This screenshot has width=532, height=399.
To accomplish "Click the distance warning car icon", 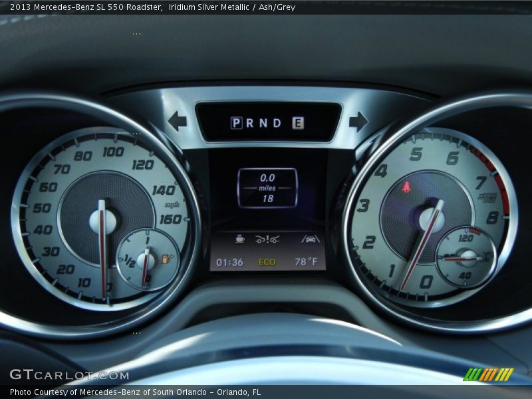I will (310, 239).
